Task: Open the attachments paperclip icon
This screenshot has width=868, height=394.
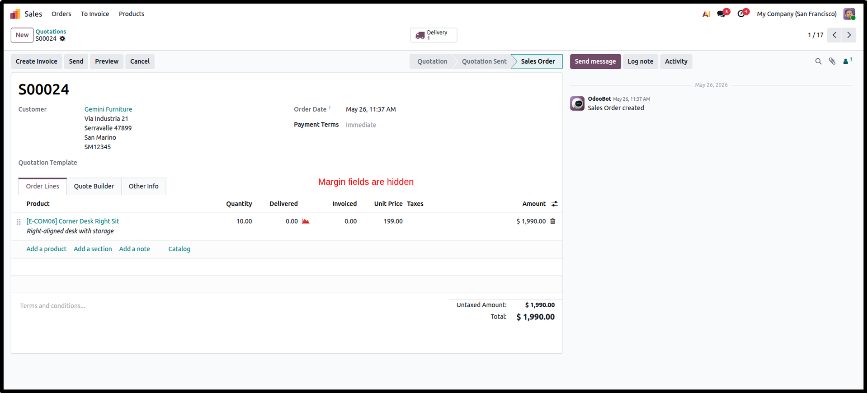Action: tap(832, 61)
